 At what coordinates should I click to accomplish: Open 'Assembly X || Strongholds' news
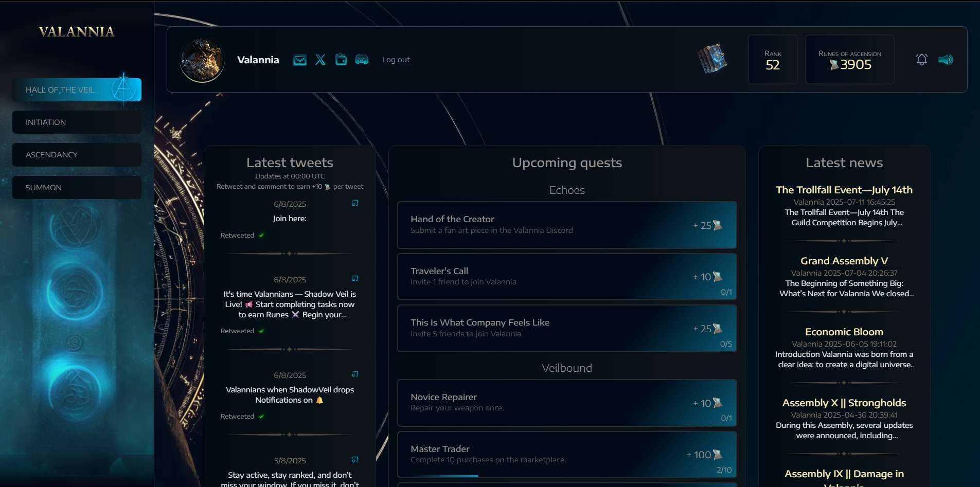click(x=844, y=403)
